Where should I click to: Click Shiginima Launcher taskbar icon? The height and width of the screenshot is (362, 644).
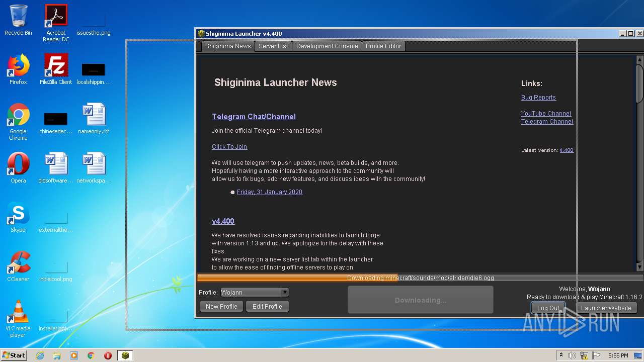(125, 355)
